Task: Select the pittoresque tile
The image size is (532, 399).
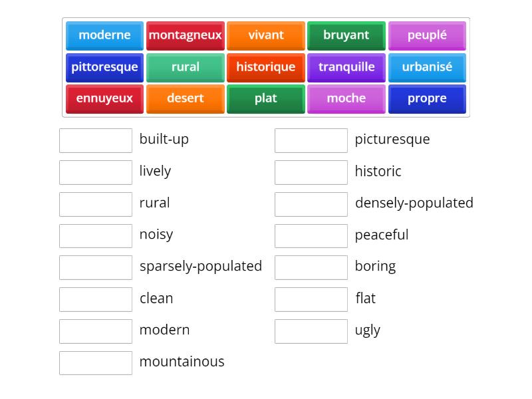Action: [104, 67]
